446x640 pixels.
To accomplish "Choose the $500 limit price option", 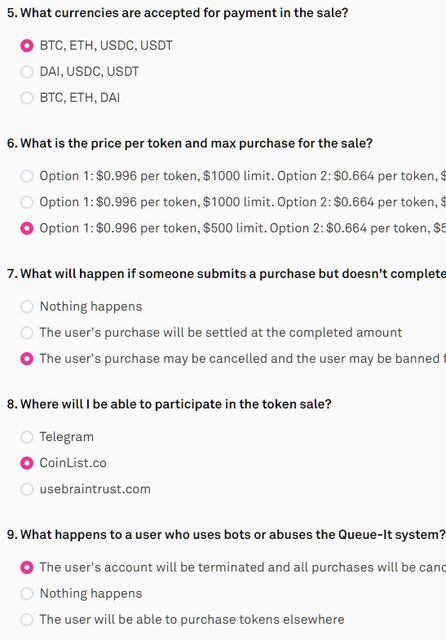I will click(27, 228).
